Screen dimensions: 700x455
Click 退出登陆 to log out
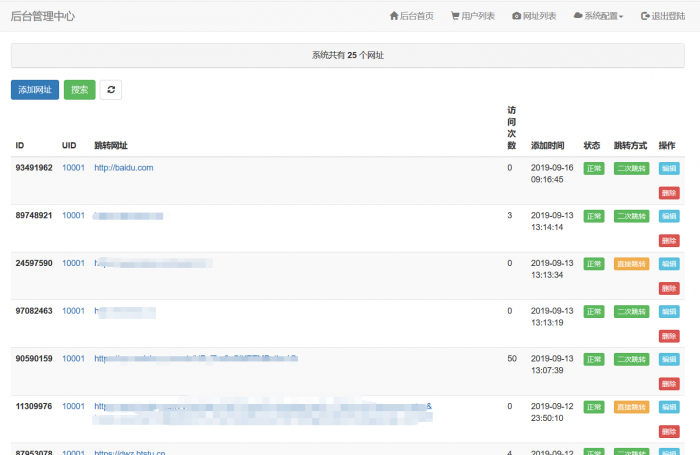[x=663, y=16]
